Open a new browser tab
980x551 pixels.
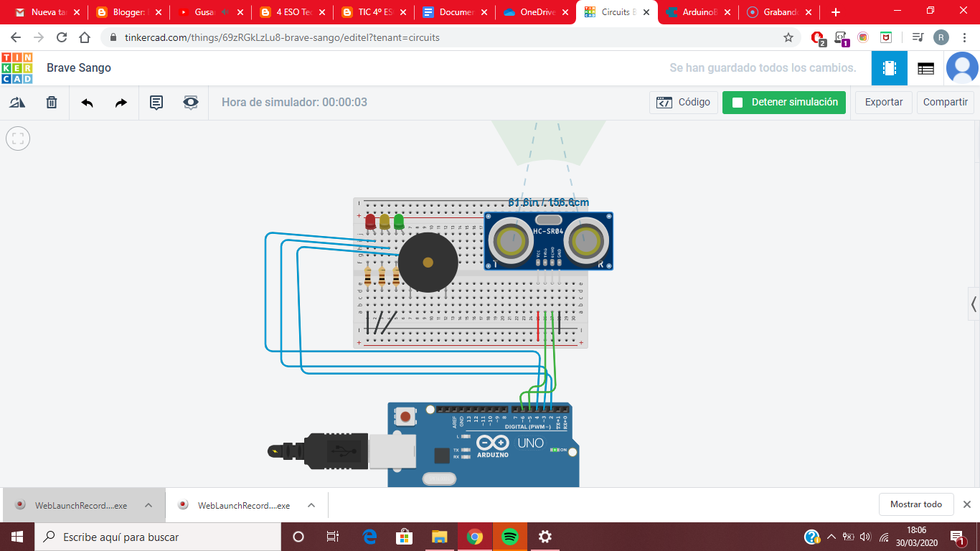835,12
